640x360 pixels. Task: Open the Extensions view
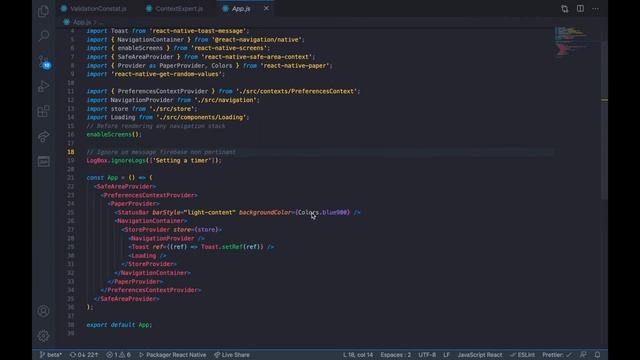[x=43, y=111]
